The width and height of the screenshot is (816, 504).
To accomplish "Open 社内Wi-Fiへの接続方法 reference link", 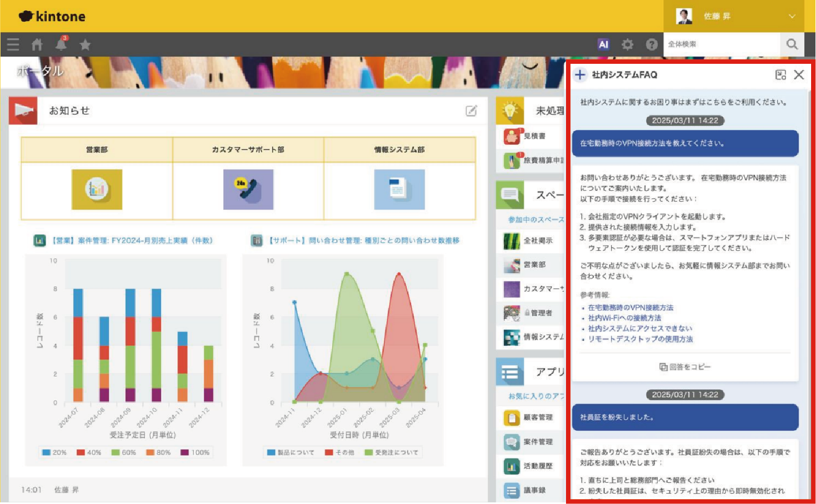I will pyautogui.click(x=624, y=318).
